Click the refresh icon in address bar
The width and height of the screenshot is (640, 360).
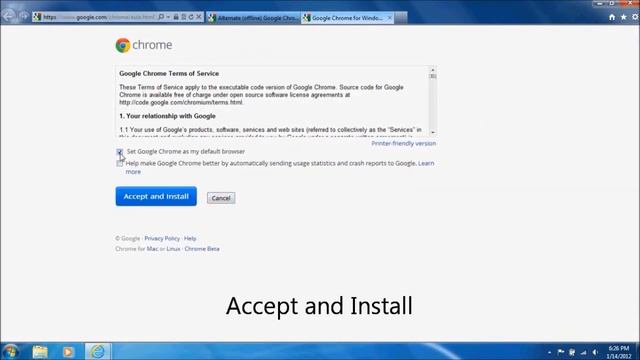[191, 17]
